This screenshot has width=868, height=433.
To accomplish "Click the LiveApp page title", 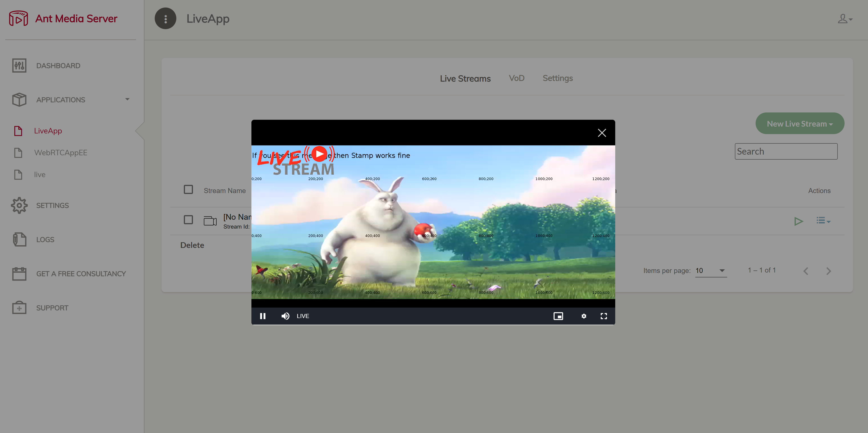I will click(x=208, y=19).
